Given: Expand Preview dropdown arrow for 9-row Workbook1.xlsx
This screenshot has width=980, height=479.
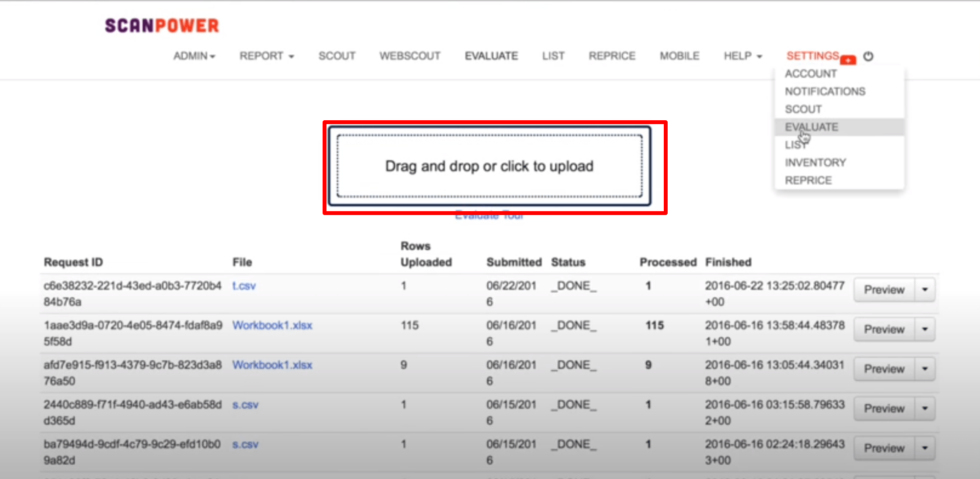Looking at the screenshot, I should coord(925,369).
